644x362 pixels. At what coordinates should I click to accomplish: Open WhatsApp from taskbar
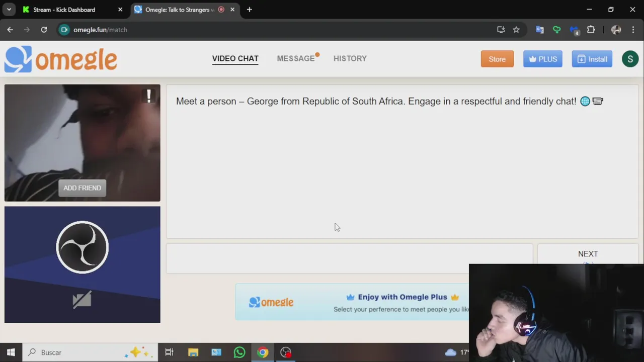(x=239, y=352)
